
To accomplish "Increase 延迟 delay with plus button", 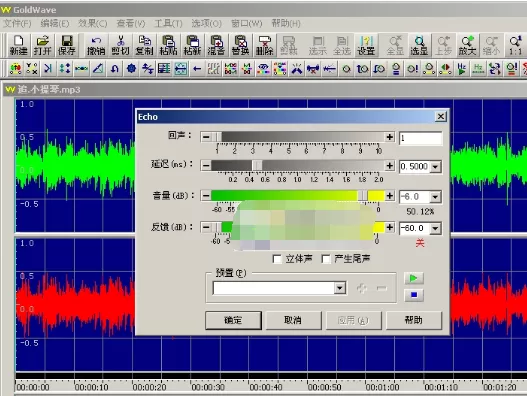I will [390, 165].
